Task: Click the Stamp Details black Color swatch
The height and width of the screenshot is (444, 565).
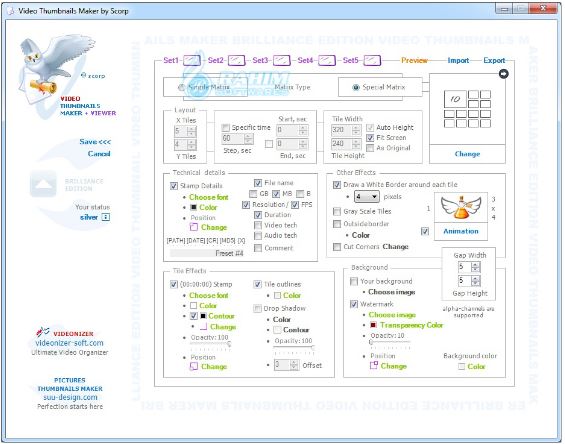Action: [193, 207]
